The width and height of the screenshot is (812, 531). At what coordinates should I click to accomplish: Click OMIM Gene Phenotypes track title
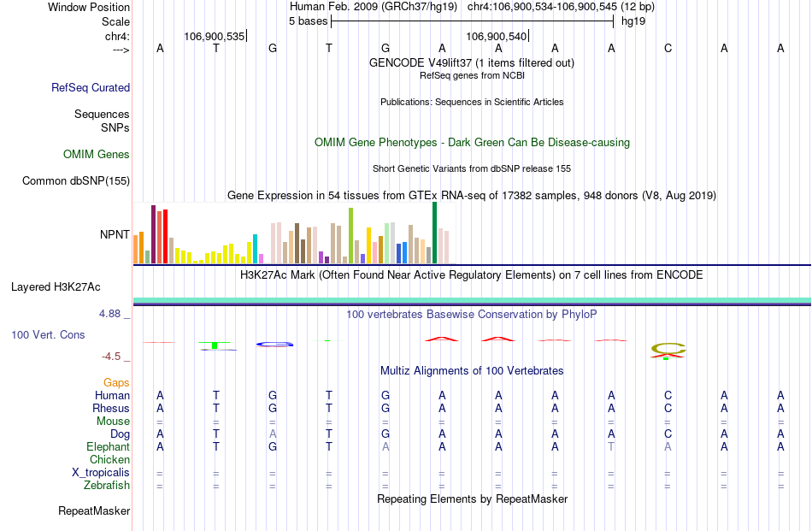coord(473,143)
